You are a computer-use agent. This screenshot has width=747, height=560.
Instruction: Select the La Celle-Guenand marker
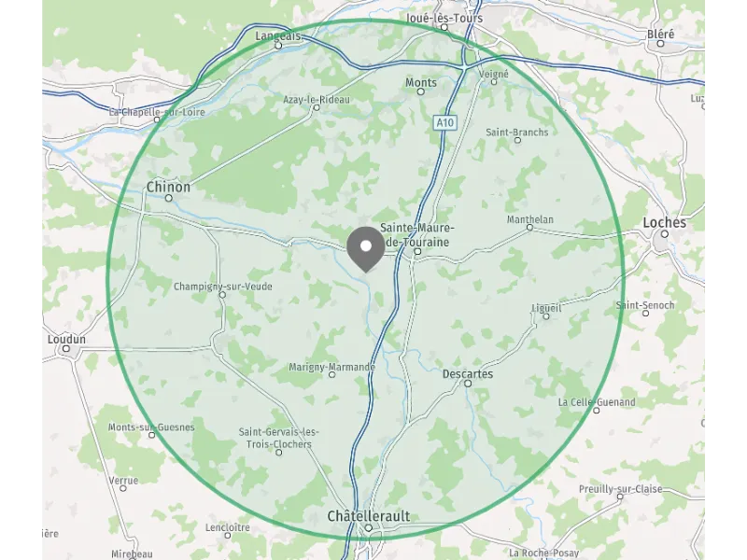coord(596,410)
